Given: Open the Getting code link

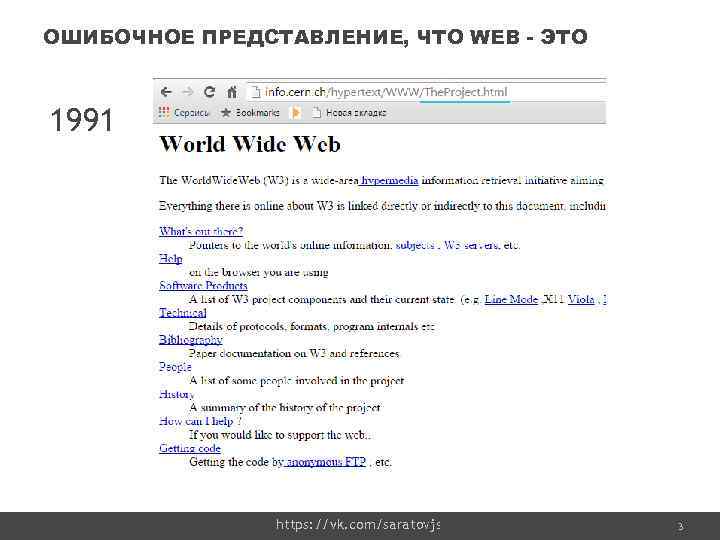Looking at the screenshot, I should tap(190, 448).
